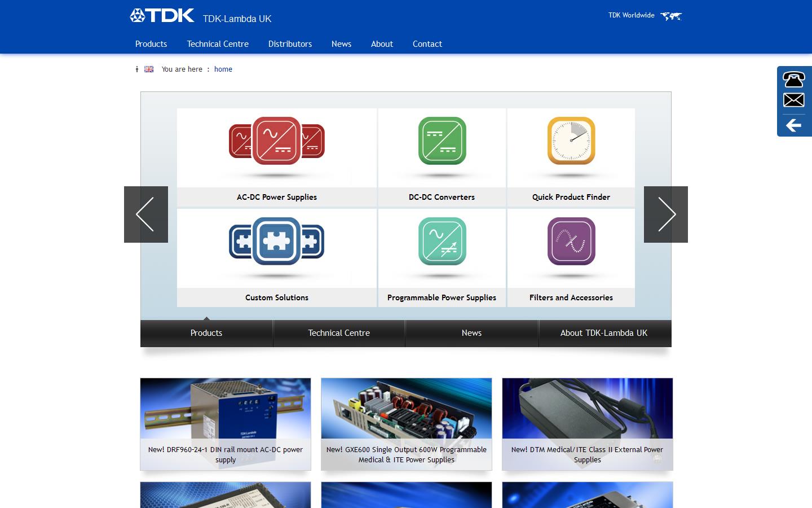Open the phone contact icon in the sidebar
The width and height of the screenshot is (812, 508).
click(x=793, y=80)
